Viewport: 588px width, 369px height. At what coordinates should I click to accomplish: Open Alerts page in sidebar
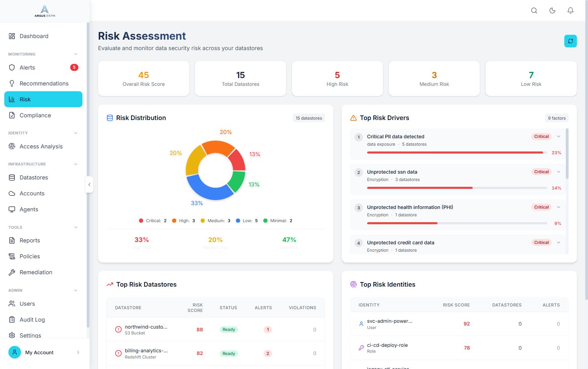pyautogui.click(x=43, y=68)
